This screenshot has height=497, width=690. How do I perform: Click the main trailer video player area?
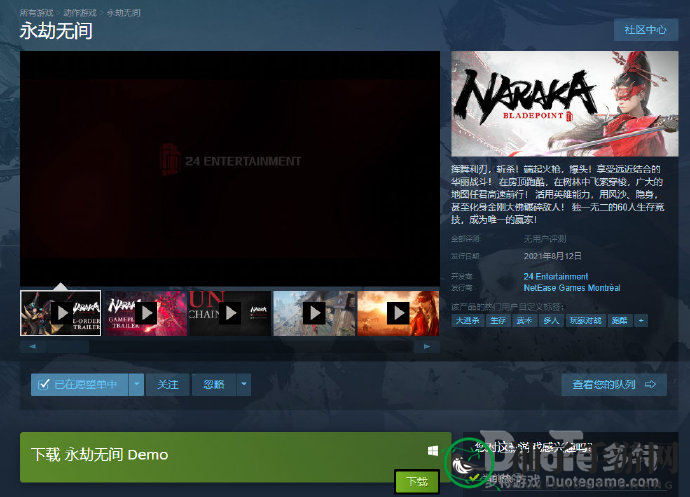click(x=230, y=168)
